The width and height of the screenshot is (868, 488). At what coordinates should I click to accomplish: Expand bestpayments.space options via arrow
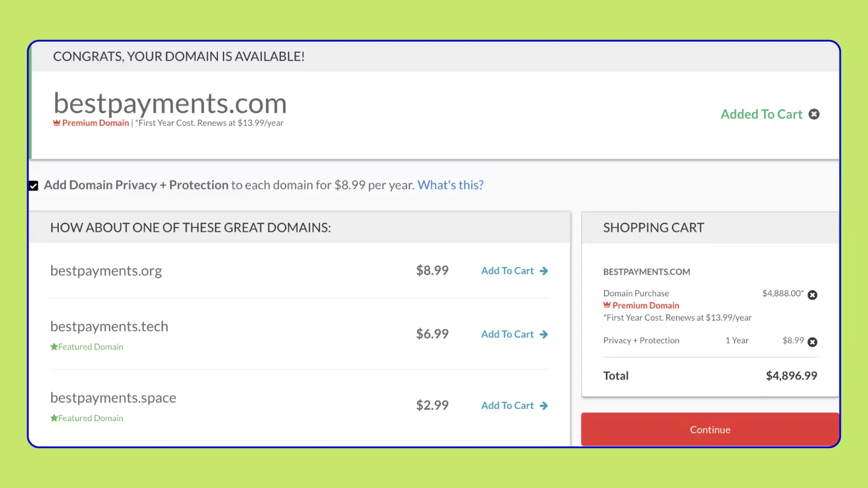(x=544, y=405)
